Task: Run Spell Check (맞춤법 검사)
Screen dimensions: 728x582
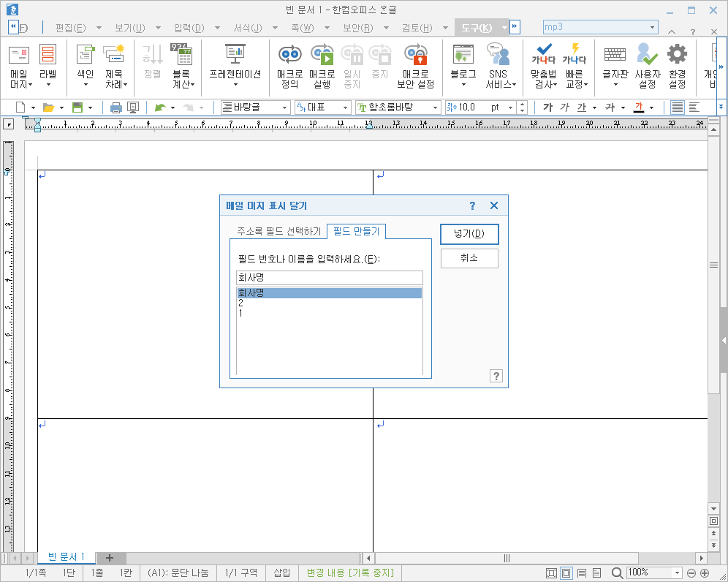Action: coord(543,66)
